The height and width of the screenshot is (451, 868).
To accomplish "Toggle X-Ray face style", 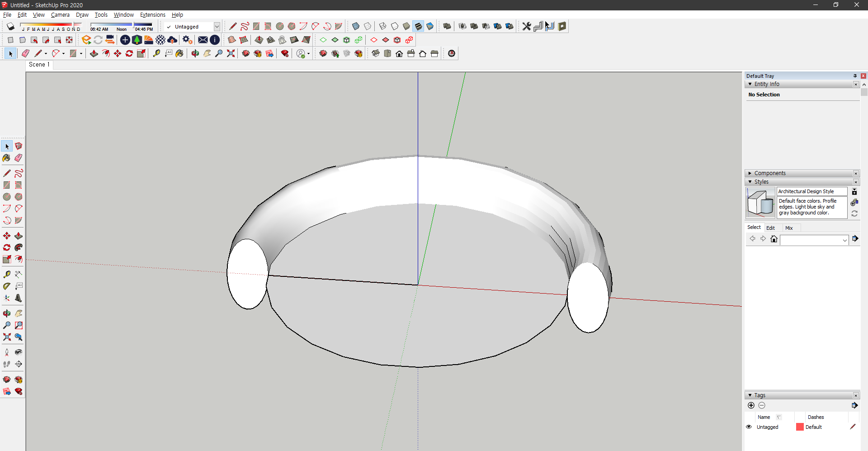I will (356, 26).
